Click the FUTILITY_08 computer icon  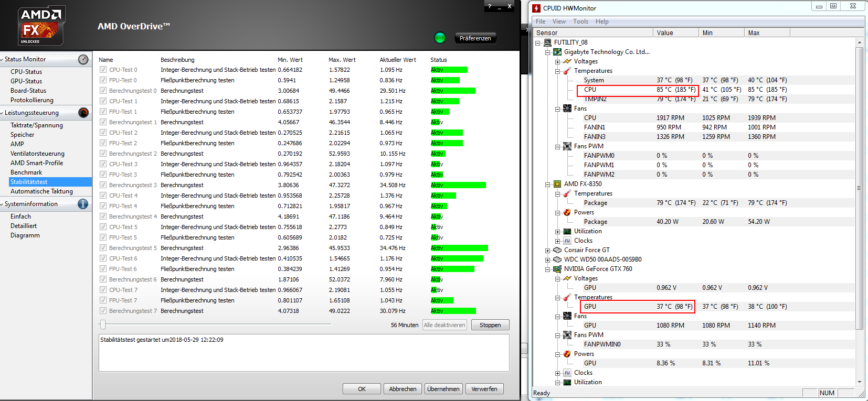coord(548,42)
